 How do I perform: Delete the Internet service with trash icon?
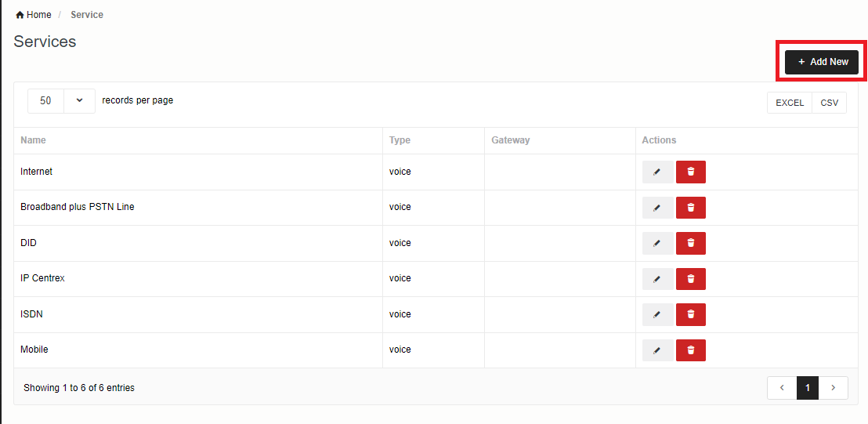coord(690,172)
